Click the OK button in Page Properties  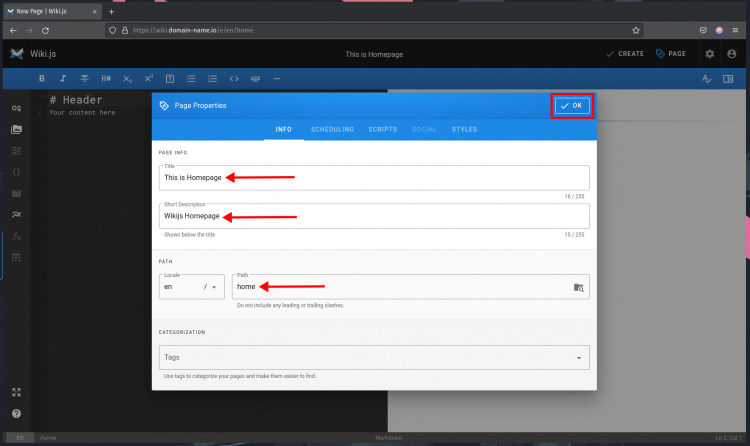tap(573, 105)
